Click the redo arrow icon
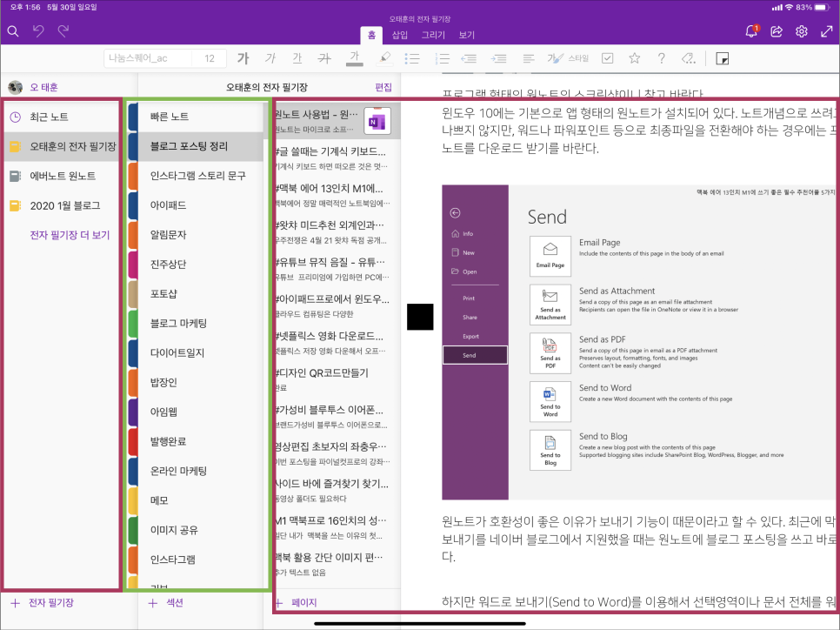The height and width of the screenshot is (630, 840). [x=63, y=31]
